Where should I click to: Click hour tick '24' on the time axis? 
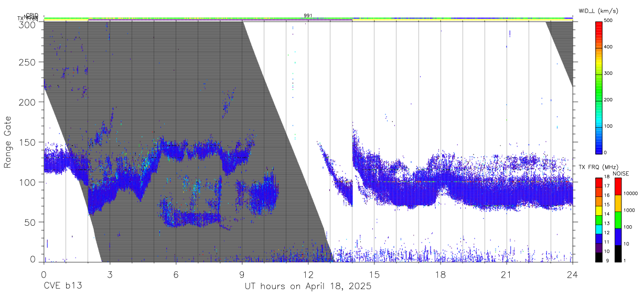coord(572,274)
